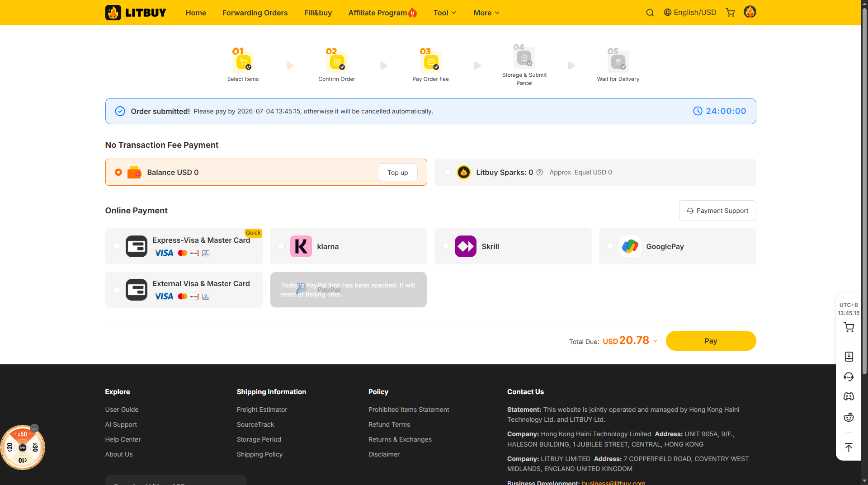The width and height of the screenshot is (868, 485).
Task: Open the Refund Terms footer link
Action: click(x=389, y=424)
